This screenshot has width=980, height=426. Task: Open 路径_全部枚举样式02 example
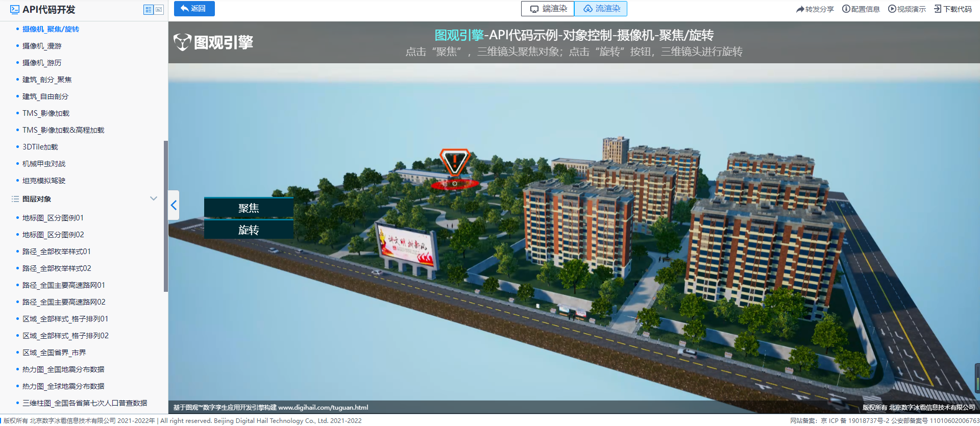click(x=57, y=268)
